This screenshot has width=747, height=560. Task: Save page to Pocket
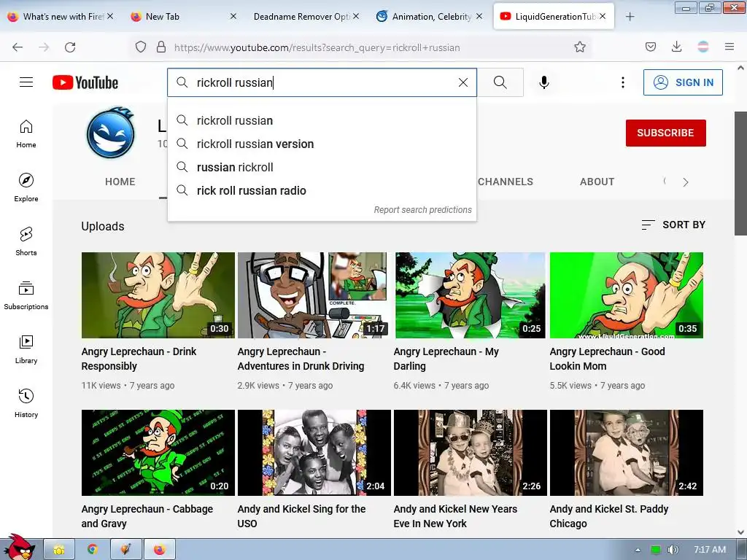651,47
